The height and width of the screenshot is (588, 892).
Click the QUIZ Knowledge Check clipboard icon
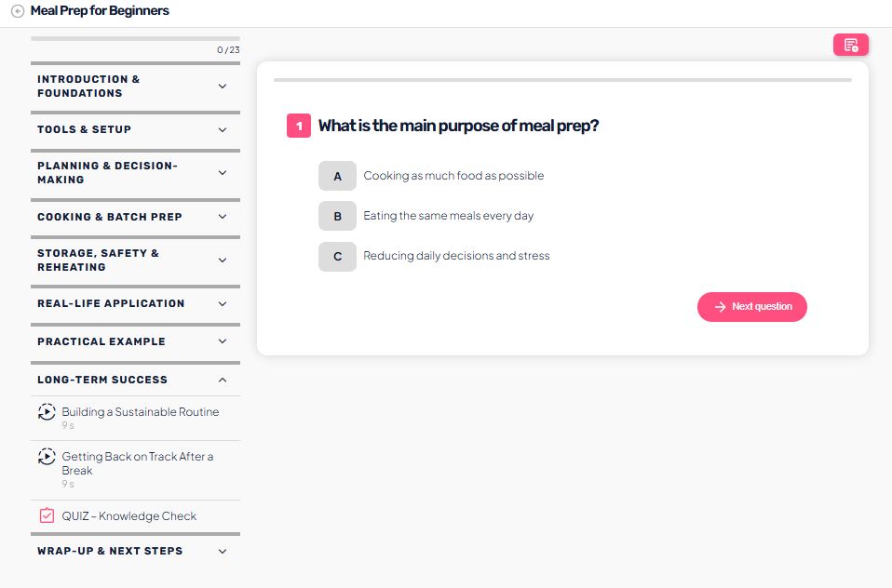coord(47,515)
